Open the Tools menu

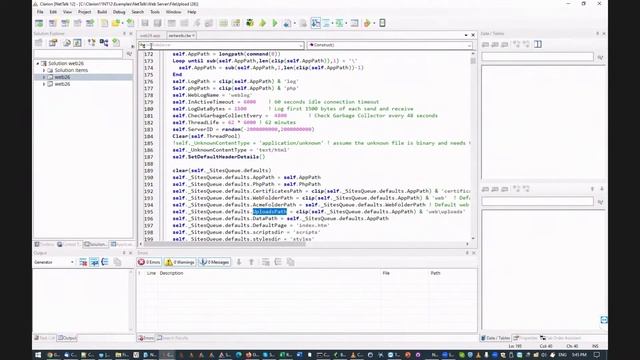coord(155,12)
